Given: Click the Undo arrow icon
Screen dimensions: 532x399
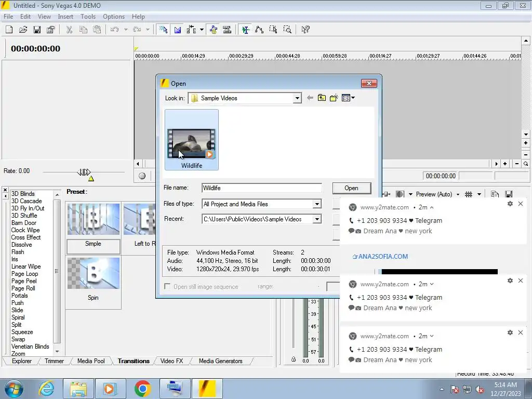Looking at the screenshot, I should (115, 30).
